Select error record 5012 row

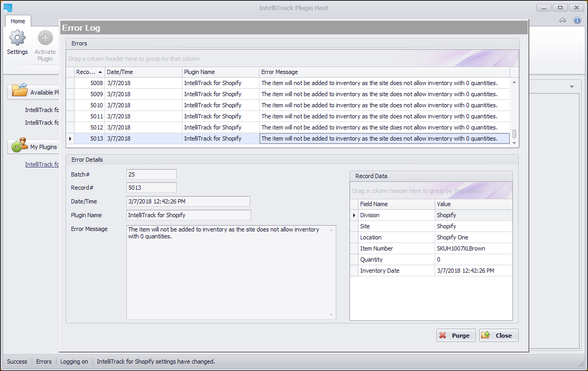[x=288, y=127]
